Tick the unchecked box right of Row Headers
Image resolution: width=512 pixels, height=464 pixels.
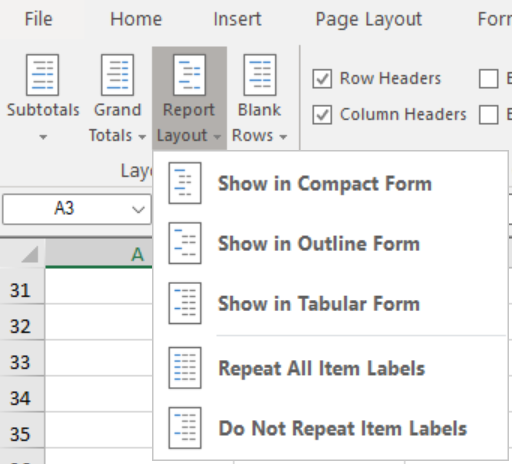[489, 79]
